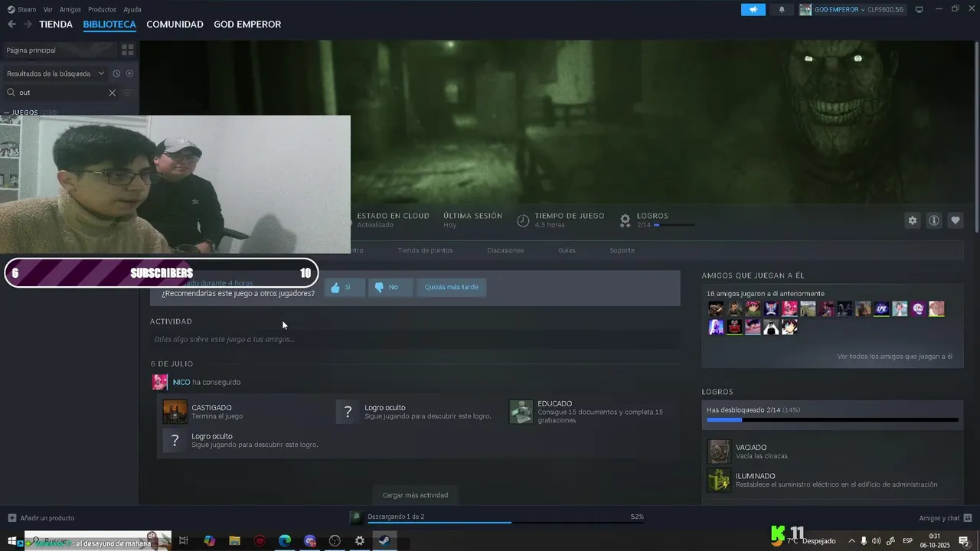This screenshot has width=980, height=551.
Task: Click the ready-to-play filter icon
Action: [x=129, y=73]
